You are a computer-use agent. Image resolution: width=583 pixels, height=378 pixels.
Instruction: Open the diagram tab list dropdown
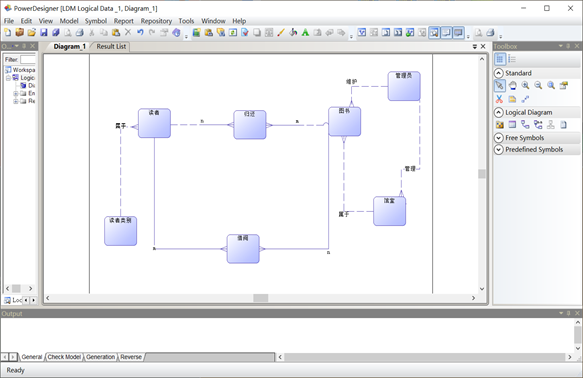pos(475,46)
